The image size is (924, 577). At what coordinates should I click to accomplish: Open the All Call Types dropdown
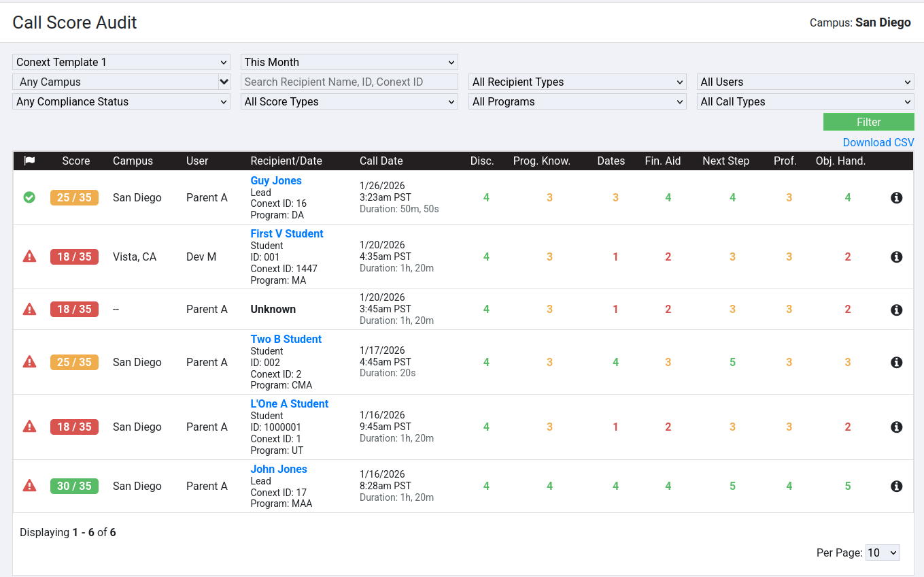[805, 101]
